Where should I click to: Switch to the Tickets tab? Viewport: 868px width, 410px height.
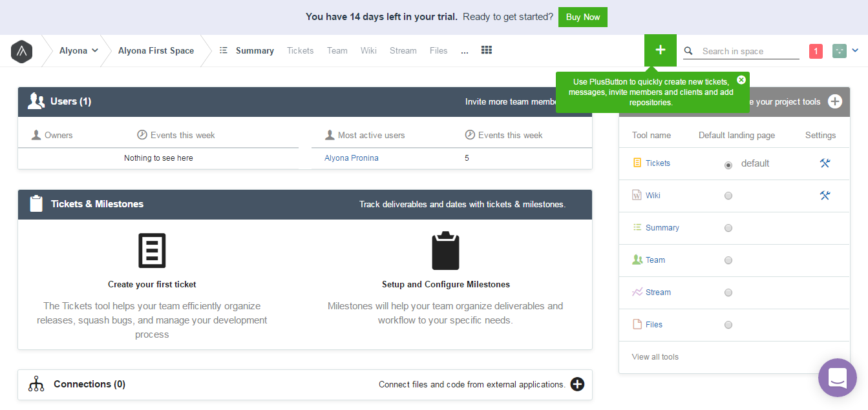tap(300, 51)
